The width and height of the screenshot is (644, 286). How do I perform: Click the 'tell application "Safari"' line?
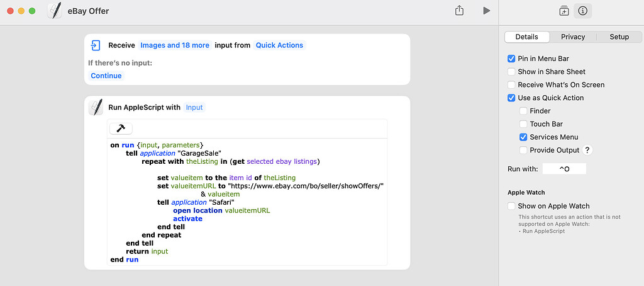point(196,202)
